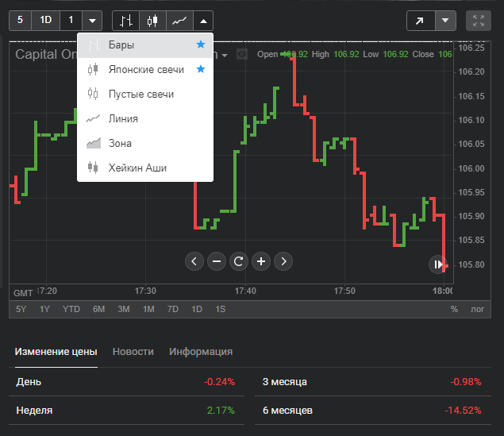The image size is (504, 436).
Task: Toggle logarithmic scale (лог)
Action: (x=477, y=309)
